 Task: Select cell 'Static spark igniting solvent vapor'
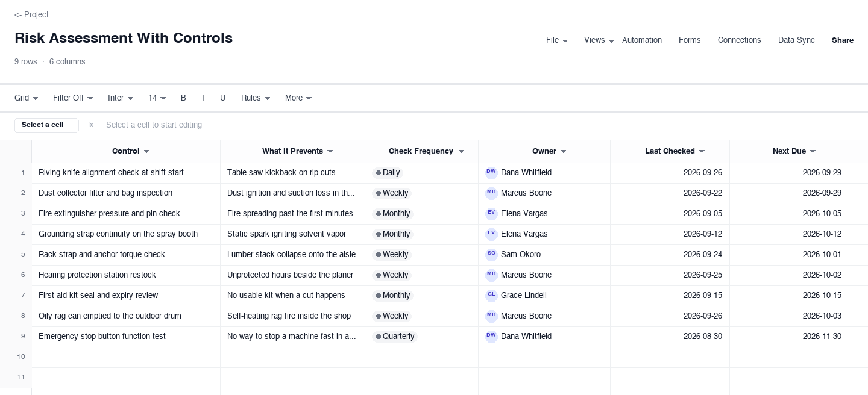pos(292,234)
